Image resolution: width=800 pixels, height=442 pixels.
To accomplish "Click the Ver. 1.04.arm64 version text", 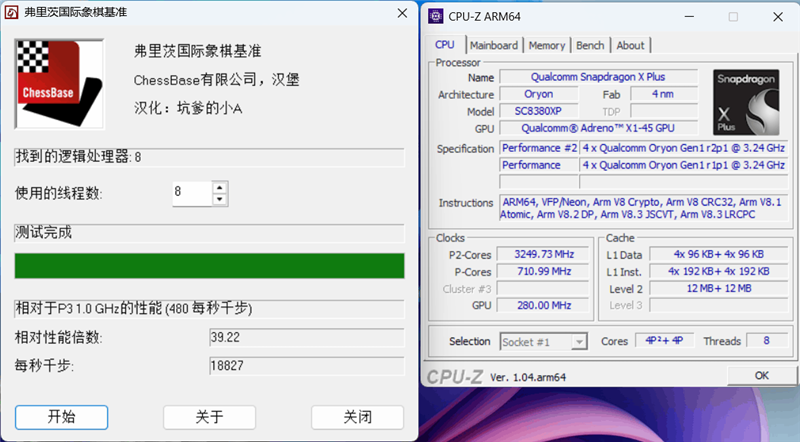I will click(x=528, y=378).
